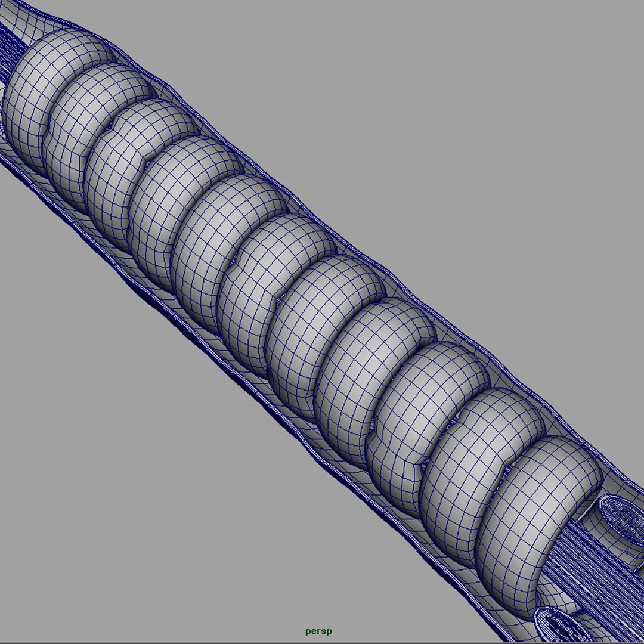Click the 'persp' camera label
The height and width of the screenshot is (644, 644).
tap(318, 631)
